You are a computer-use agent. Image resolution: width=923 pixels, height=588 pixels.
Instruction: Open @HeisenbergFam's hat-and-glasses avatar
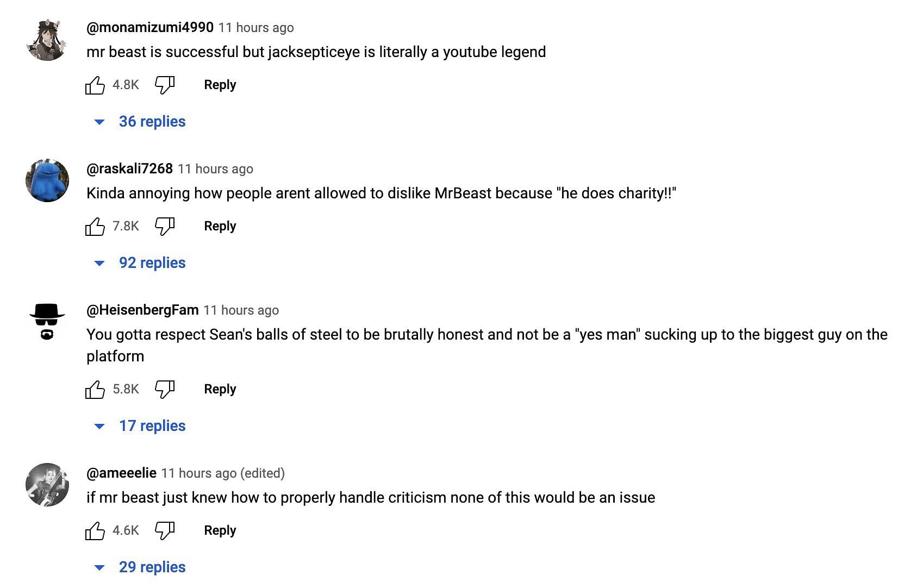pyautogui.click(x=47, y=322)
